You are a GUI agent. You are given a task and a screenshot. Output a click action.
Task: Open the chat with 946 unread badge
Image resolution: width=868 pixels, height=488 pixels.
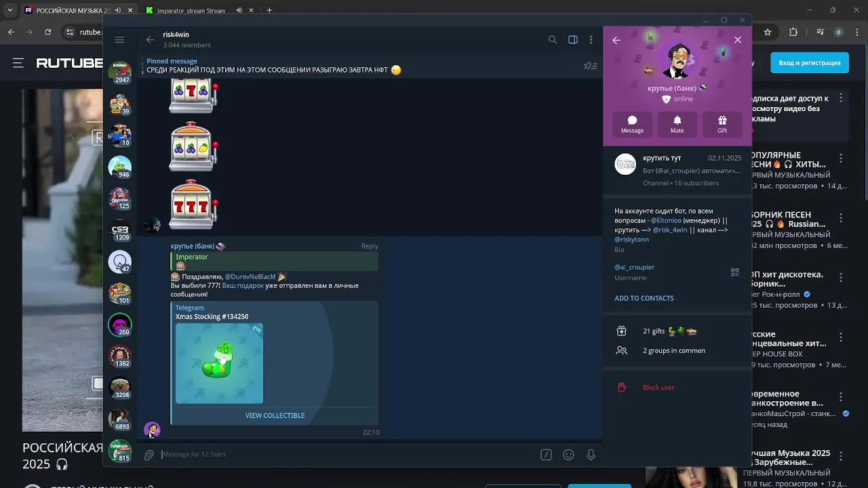point(120,167)
